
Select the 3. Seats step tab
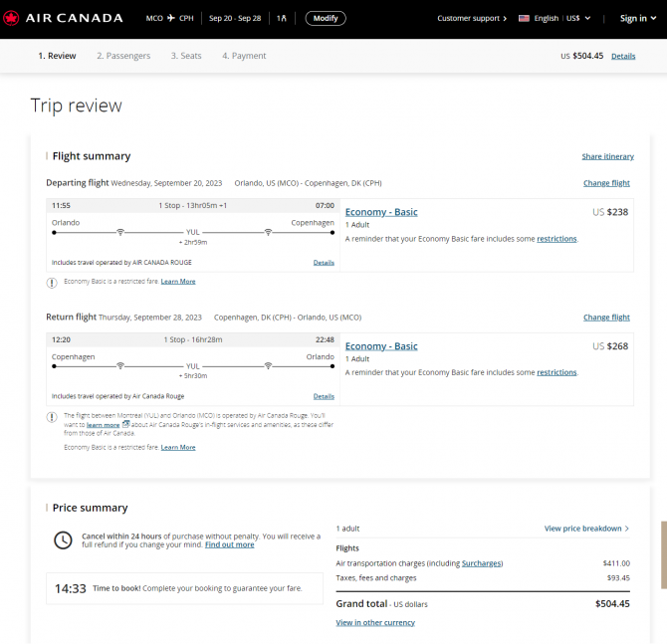[186, 56]
